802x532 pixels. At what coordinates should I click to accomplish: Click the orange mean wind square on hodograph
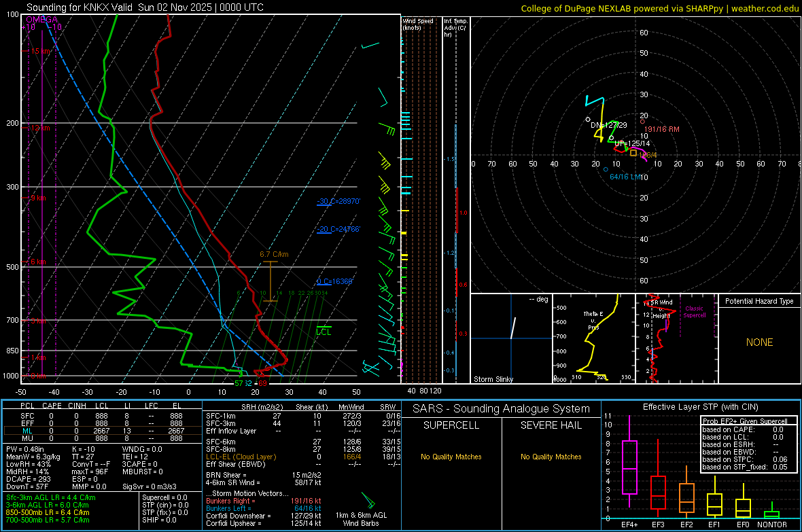coord(633,153)
